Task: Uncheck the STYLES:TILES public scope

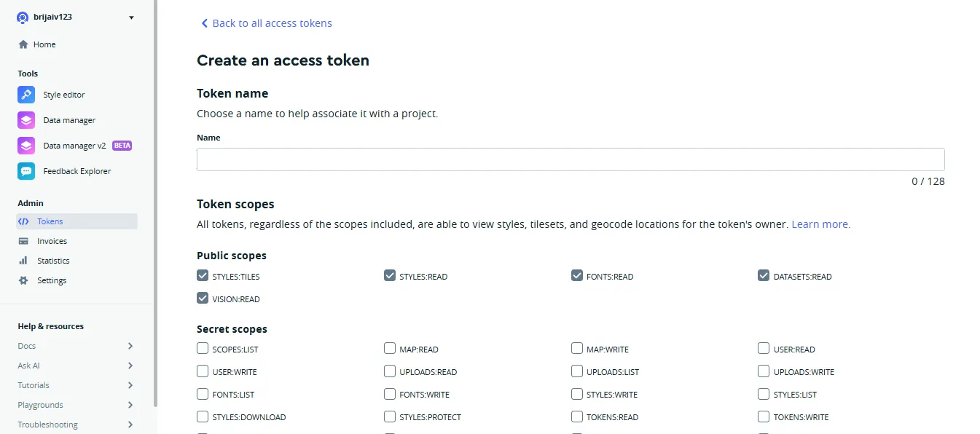Action: [x=202, y=275]
